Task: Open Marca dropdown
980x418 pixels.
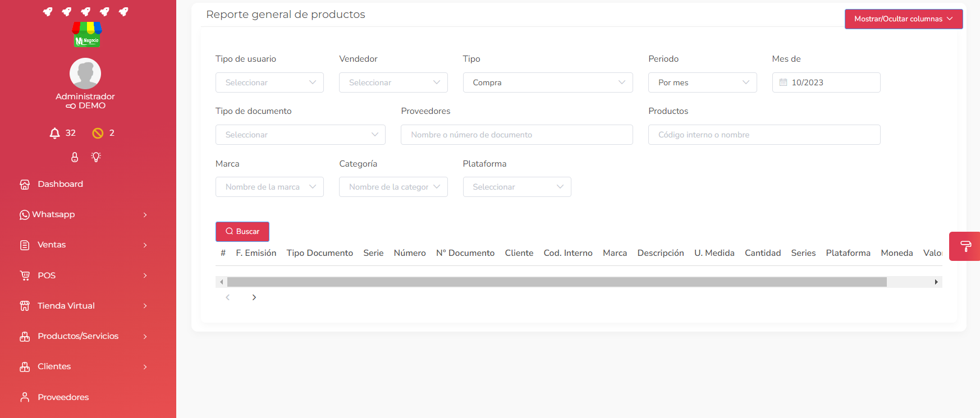Action: coord(269,187)
